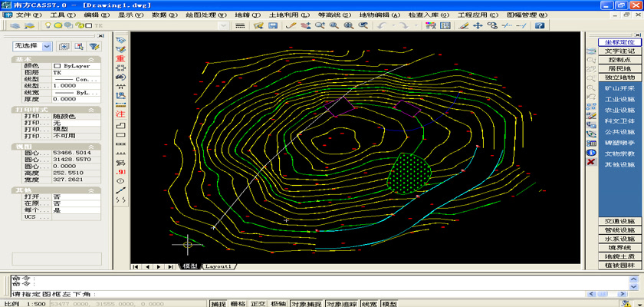This screenshot has width=644, height=307.
Task: Toggle 模型 model space button in status bar
Action: click(389, 304)
